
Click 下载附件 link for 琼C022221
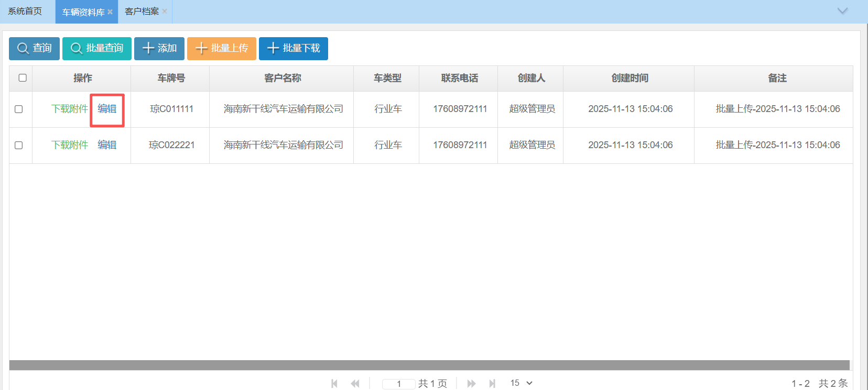pos(70,145)
